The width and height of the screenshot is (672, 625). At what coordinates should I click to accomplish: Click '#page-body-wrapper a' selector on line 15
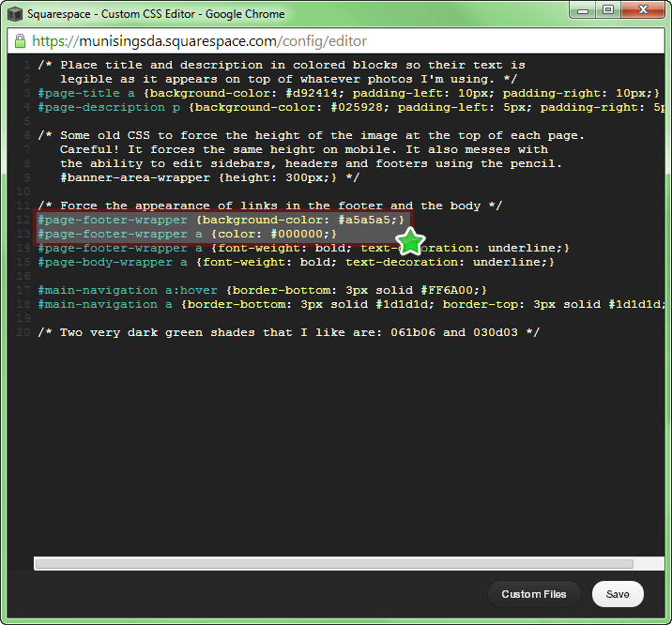(x=113, y=262)
